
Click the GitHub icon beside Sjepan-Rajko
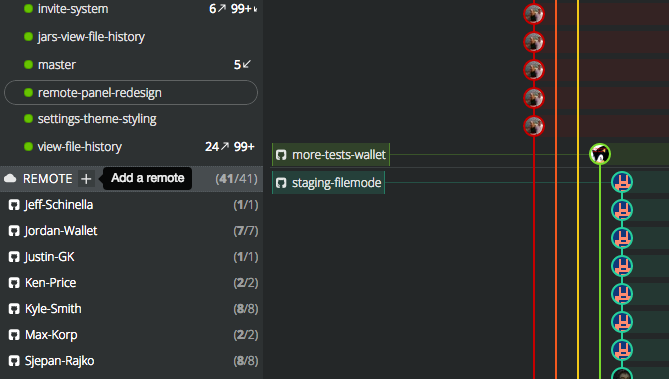coord(14,361)
